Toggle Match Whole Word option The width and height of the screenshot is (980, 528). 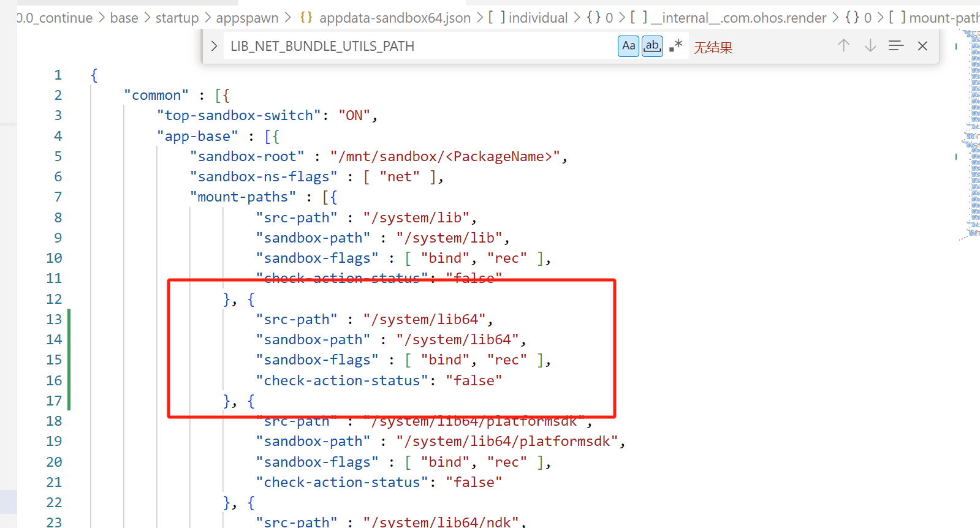(652, 46)
